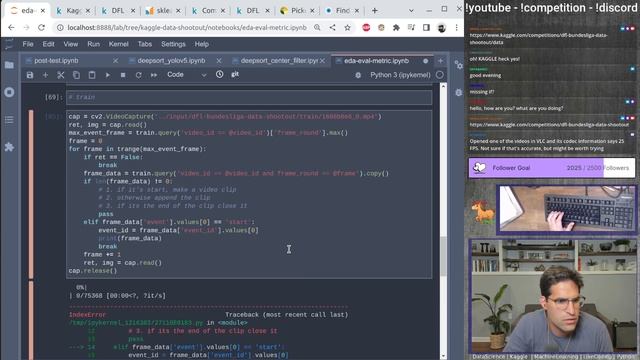Interrupt the kernel with the stop icon

tap(123, 75)
